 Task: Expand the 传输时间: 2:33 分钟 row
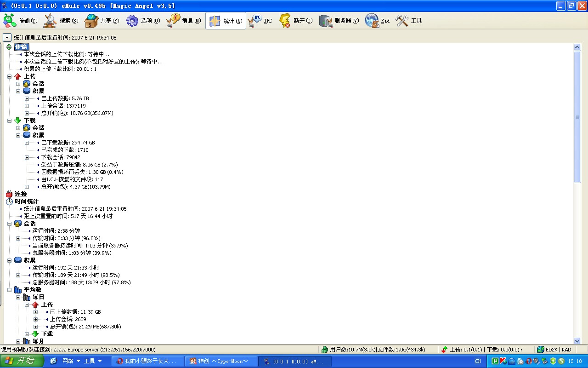click(18, 238)
